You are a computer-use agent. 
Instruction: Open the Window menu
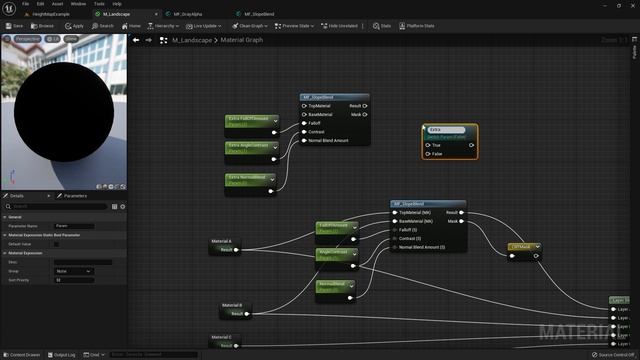coord(78,4)
